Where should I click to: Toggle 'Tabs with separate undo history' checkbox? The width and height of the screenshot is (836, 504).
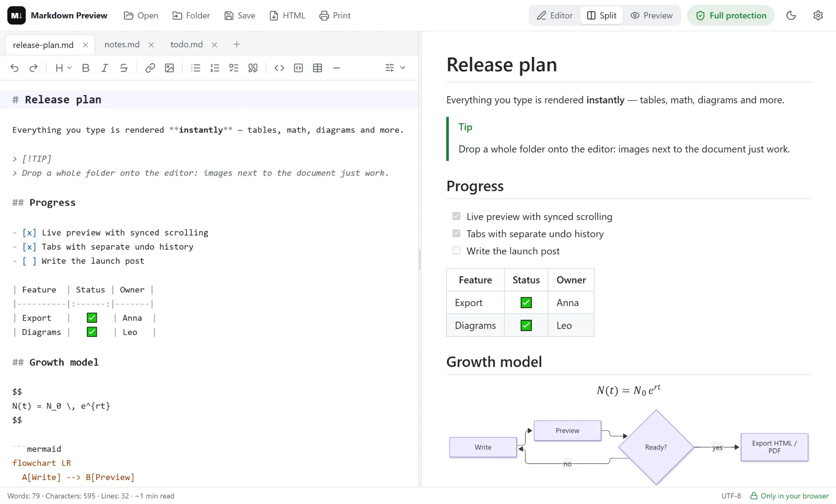coord(457,233)
